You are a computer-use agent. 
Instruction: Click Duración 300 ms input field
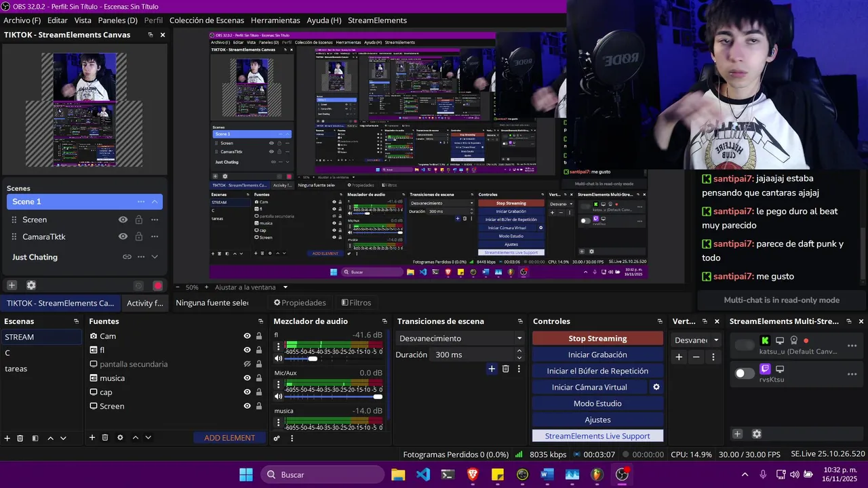[x=472, y=354]
